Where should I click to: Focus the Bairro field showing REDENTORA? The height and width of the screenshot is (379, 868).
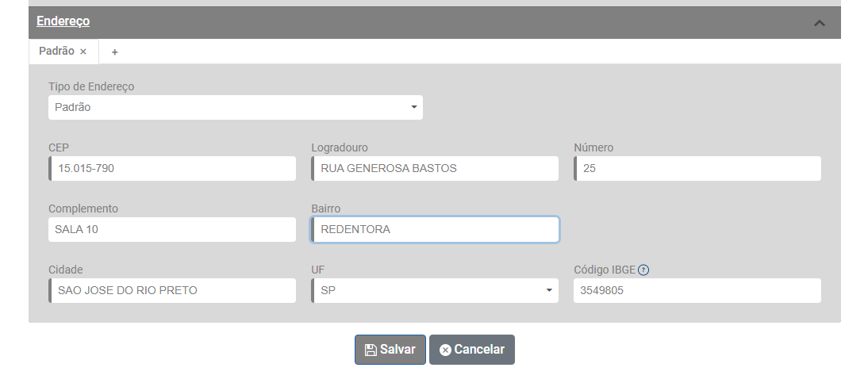[x=436, y=229]
